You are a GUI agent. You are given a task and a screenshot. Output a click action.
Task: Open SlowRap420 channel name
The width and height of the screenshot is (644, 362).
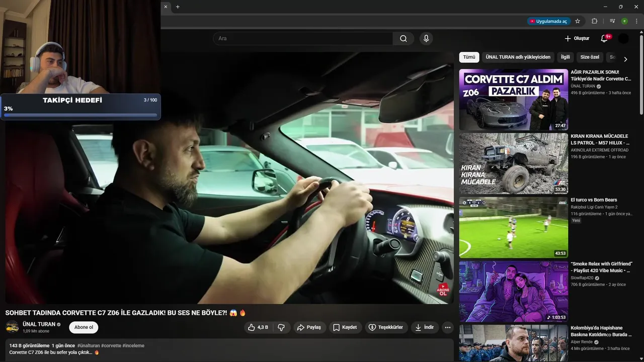[x=583, y=278]
